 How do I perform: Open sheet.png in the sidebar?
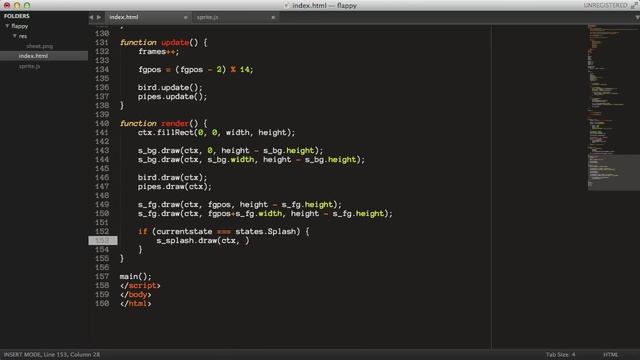[x=40, y=46]
